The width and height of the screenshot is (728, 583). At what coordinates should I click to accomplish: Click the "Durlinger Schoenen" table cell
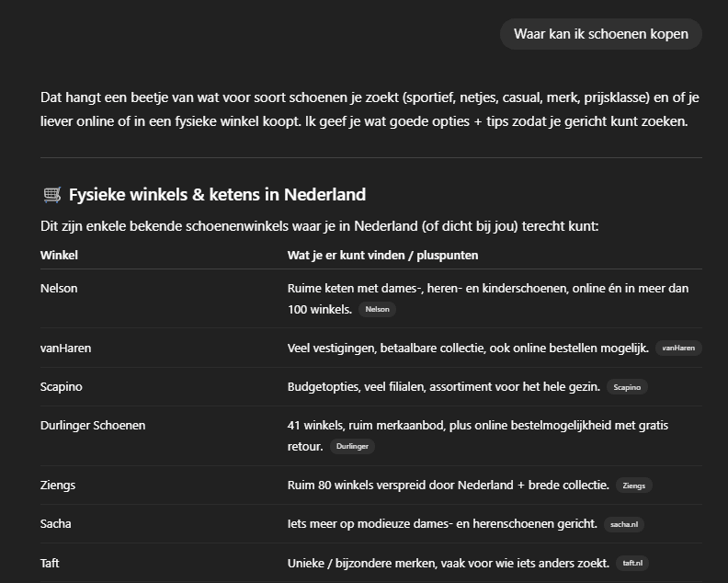pyautogui.click(x=93, y=425)
